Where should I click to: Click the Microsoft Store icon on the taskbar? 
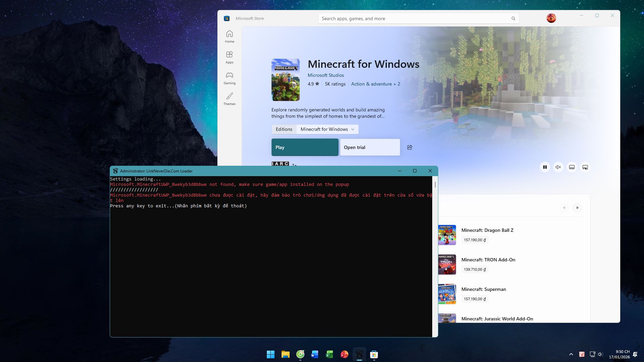tap(374, 354)
